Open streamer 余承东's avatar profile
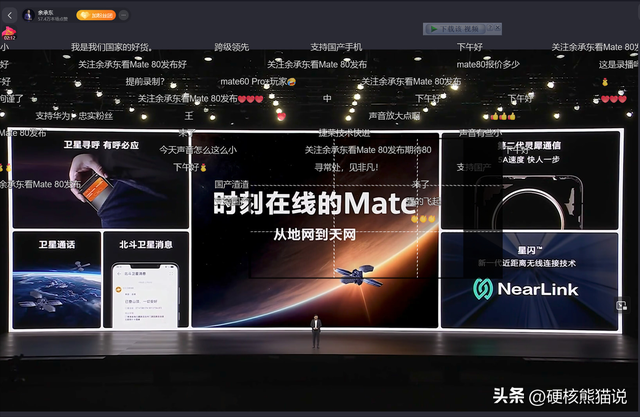Screen dimensions: 640x417 coord(28,16)
